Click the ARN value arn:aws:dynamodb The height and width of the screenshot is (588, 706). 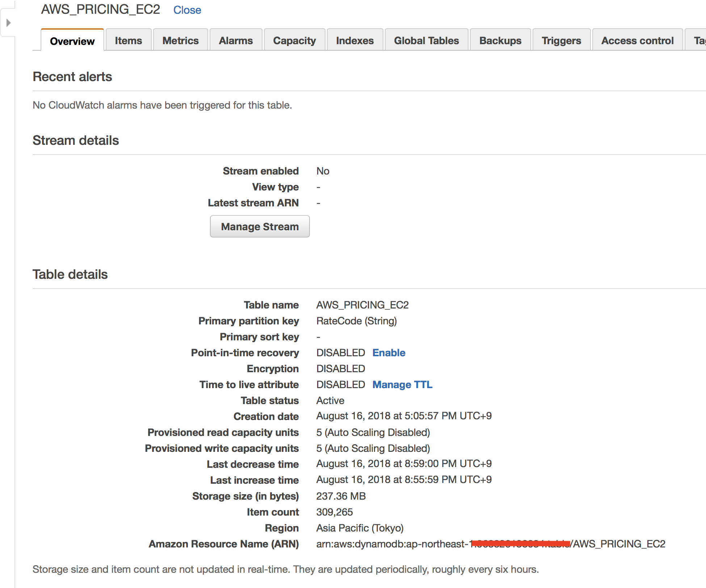(x=491, y=544)
